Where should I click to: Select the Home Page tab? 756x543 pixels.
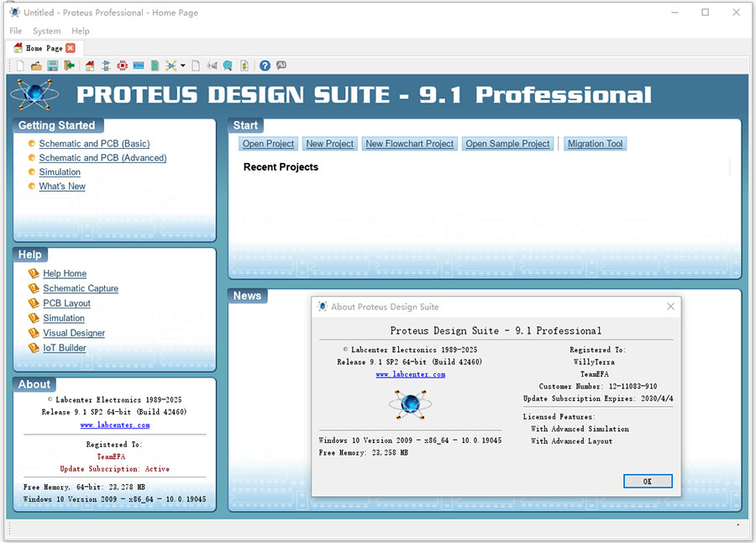click(x=45, y=48)
